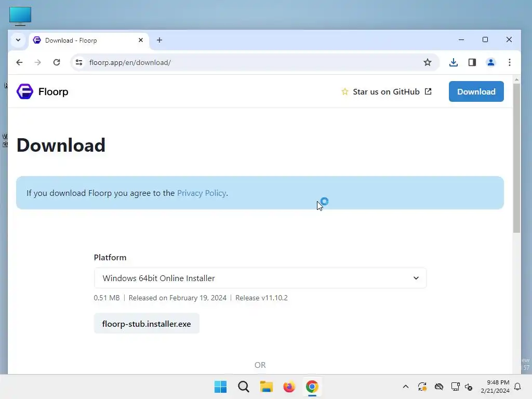Bookmark this page with the star icon
Screen dimensions: 532x399
click(x=428, y=62)
